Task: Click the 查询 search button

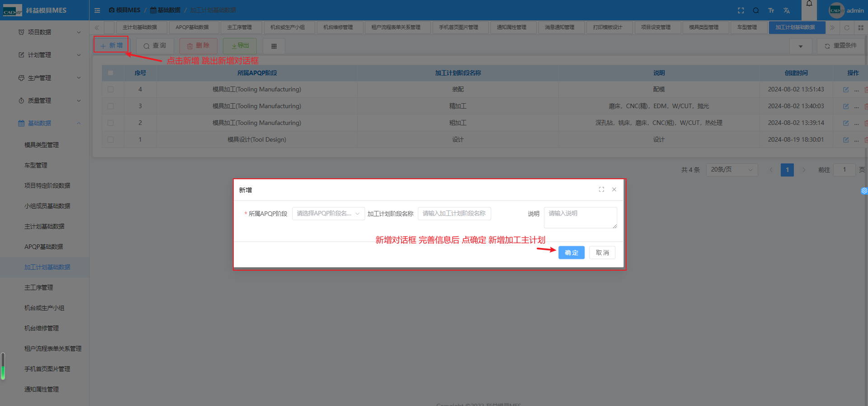Action: 155,46
